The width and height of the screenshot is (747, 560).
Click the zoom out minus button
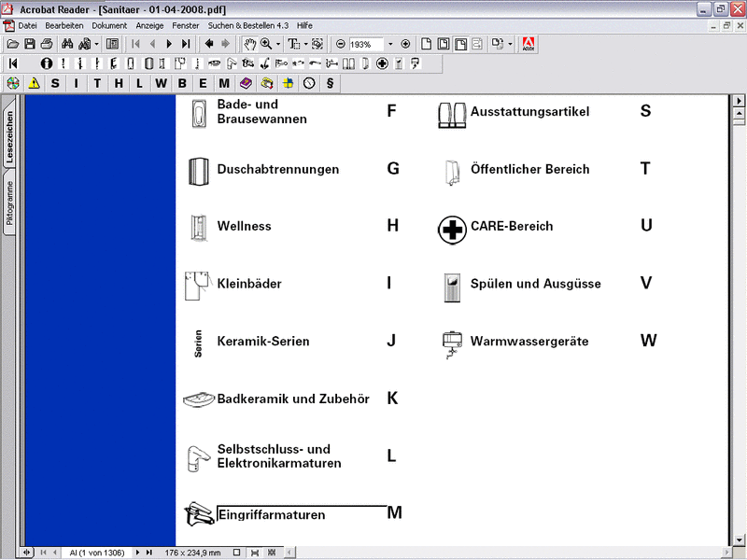340,44
